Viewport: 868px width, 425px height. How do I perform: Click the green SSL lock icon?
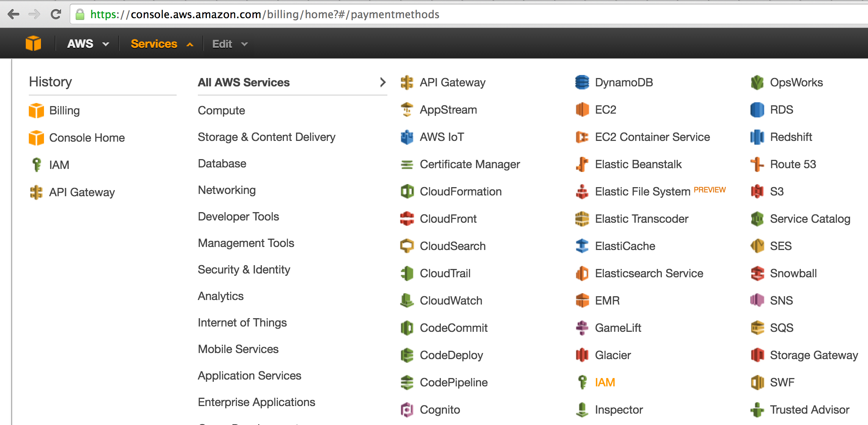[x=80, y=14]
